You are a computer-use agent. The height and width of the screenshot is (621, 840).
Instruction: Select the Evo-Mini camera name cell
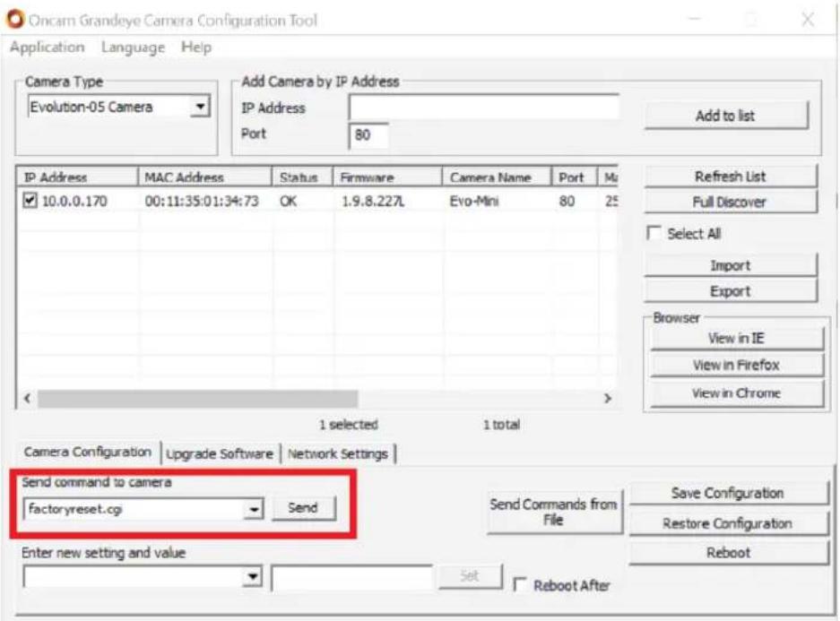click(x=474, y=202)
